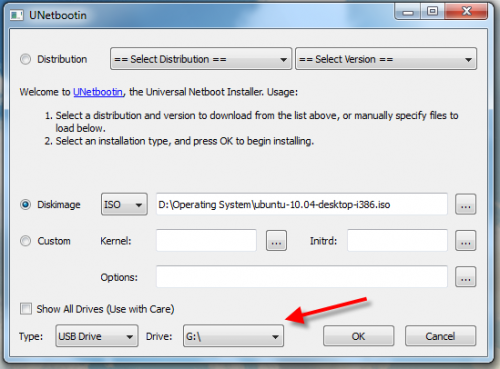Browse for disk image file button

(x=466, y=204)
